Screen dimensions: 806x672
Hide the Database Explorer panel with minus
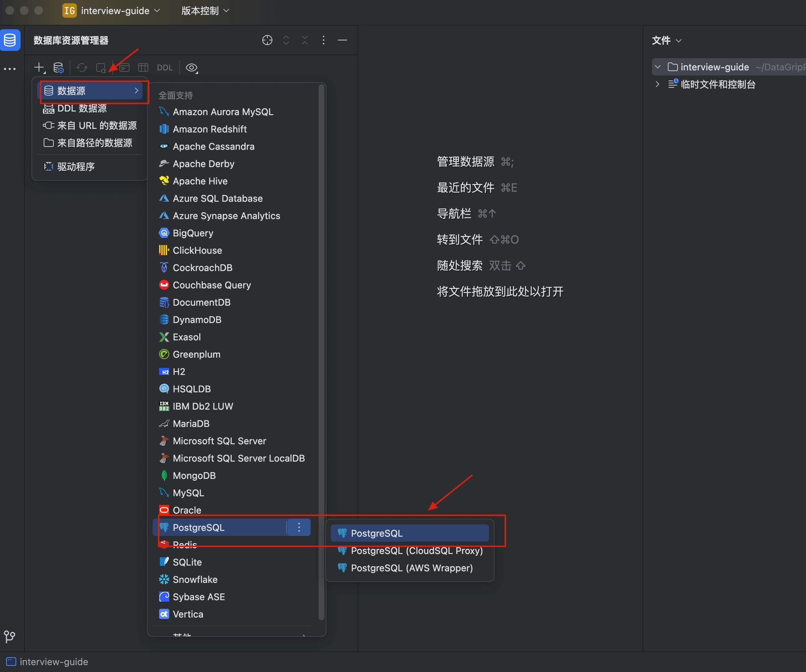tap(342, 40)
